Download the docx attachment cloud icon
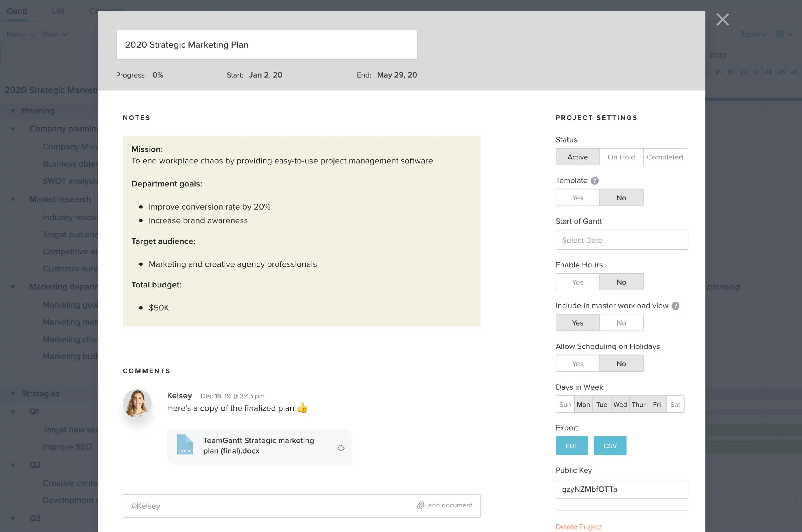 [x=341, y=448]
